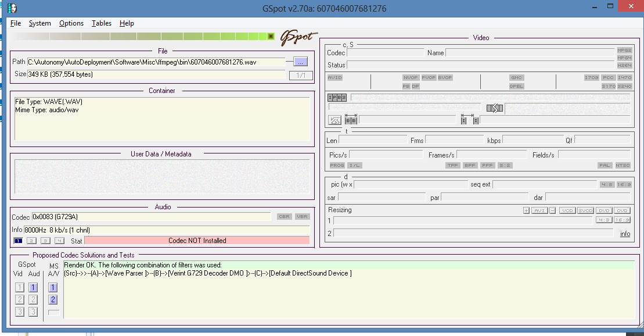Select audio stream 1 toggle
The image size is (644, 336).
(x=18, y=241)
